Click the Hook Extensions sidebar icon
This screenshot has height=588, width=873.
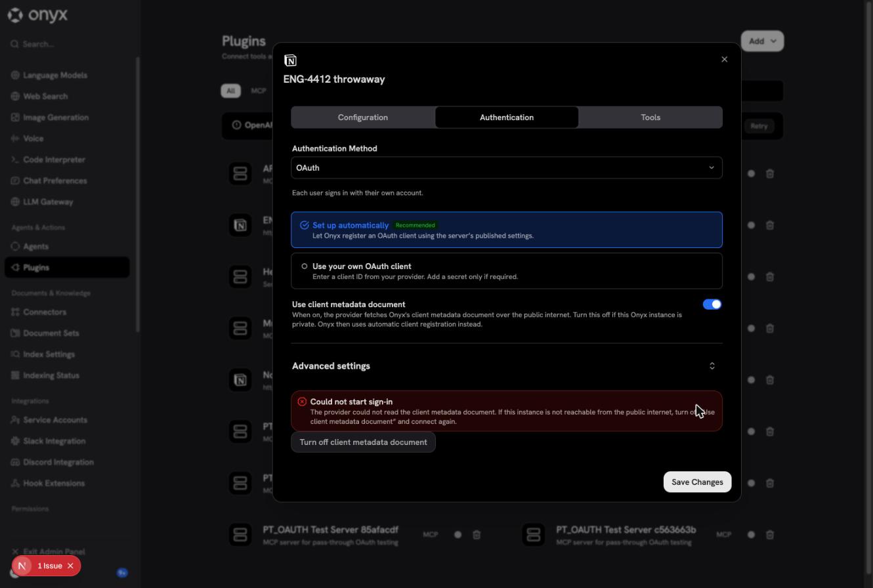15,483
